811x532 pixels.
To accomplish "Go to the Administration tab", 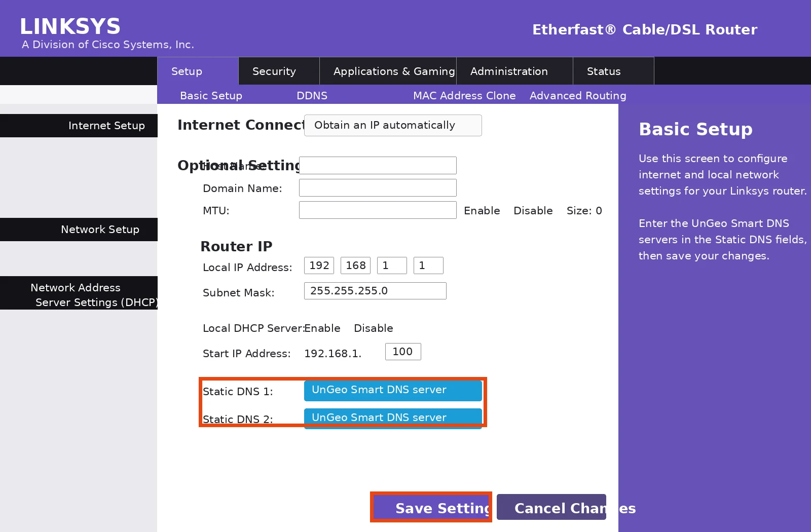I will point(514,71).
